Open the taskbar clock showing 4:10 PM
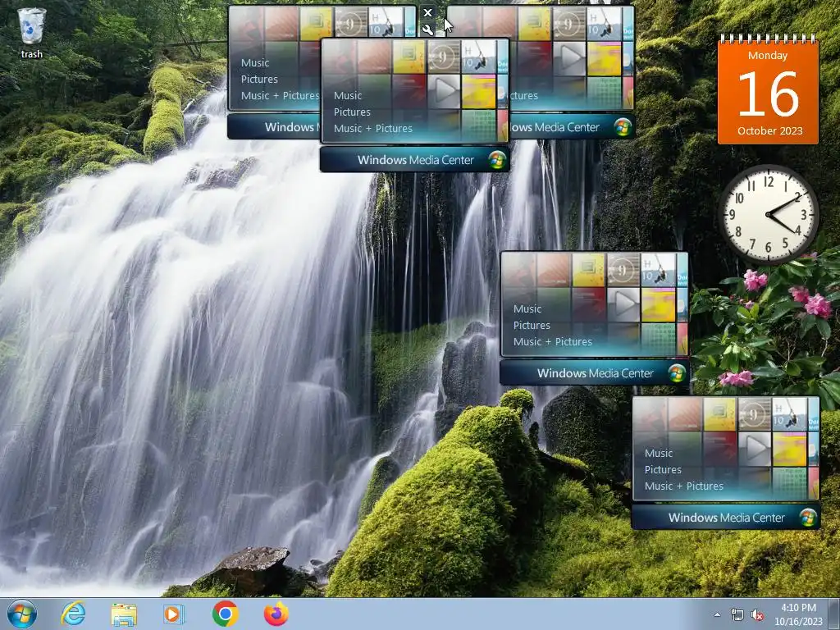The height and width of the screenshot is (630, 840). [798, 614]
